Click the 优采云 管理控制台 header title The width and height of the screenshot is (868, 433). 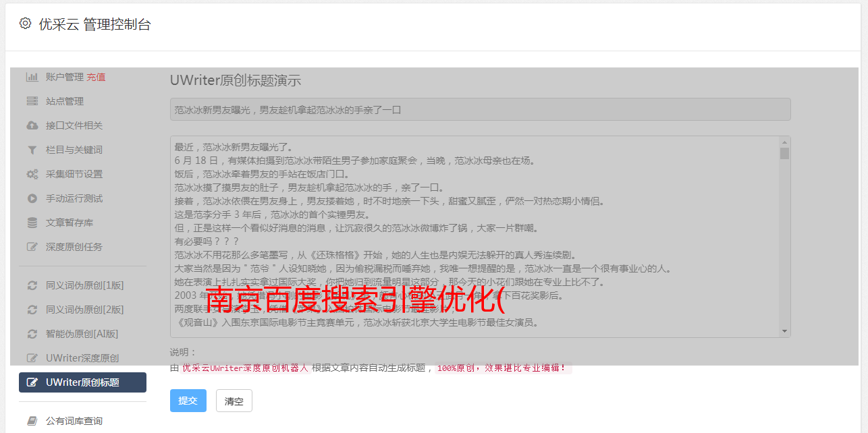pyautogui.click(x=95, y=24)
